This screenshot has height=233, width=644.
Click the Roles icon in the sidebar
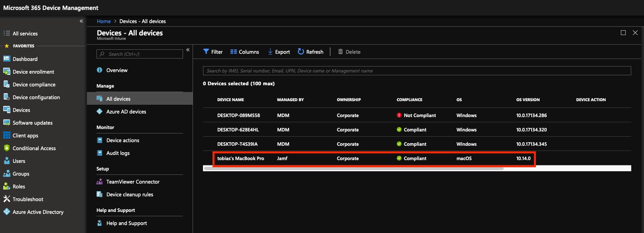6,186
